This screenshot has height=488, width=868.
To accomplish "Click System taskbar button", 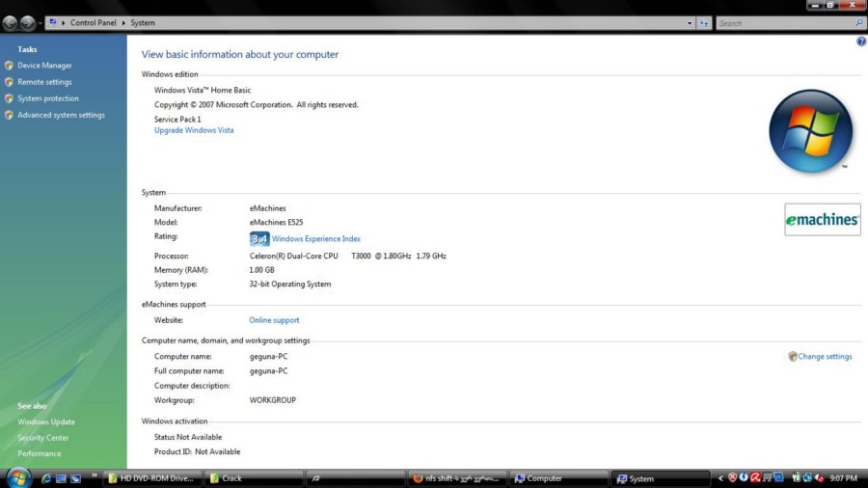I will [660, 478].
